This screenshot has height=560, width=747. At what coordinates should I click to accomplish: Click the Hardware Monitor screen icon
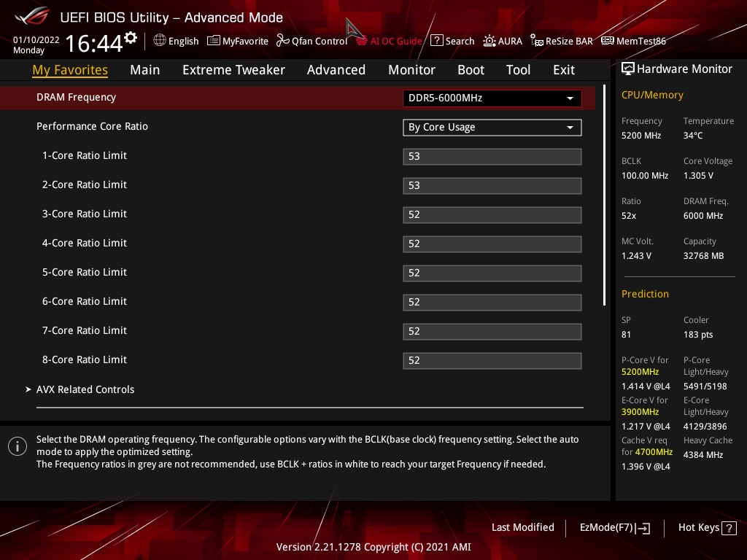[628, 69]
